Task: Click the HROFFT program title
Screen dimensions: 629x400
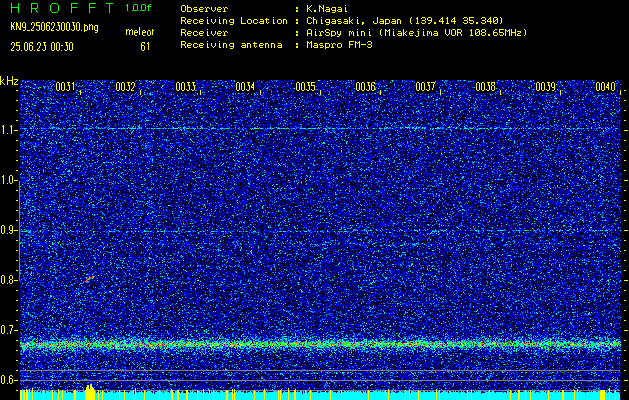Action: (62, 8)
